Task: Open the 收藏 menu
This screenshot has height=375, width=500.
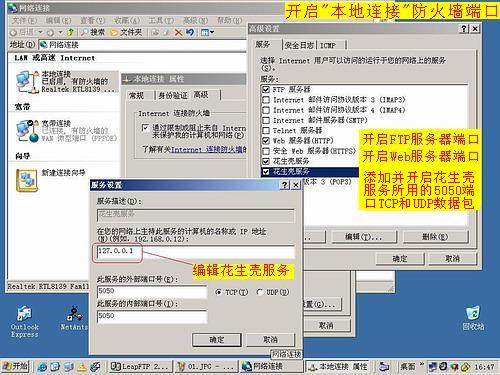Action: [127, 20]
